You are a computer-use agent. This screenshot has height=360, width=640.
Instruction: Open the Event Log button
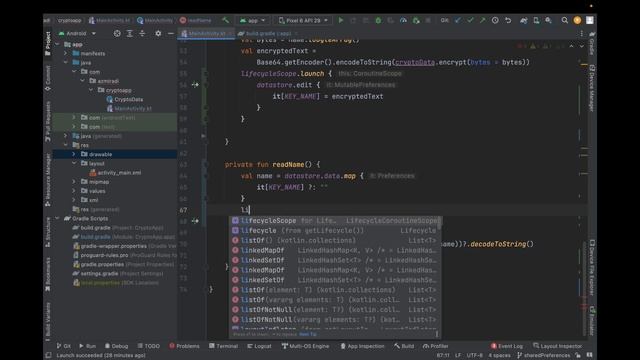pos(507,346)
